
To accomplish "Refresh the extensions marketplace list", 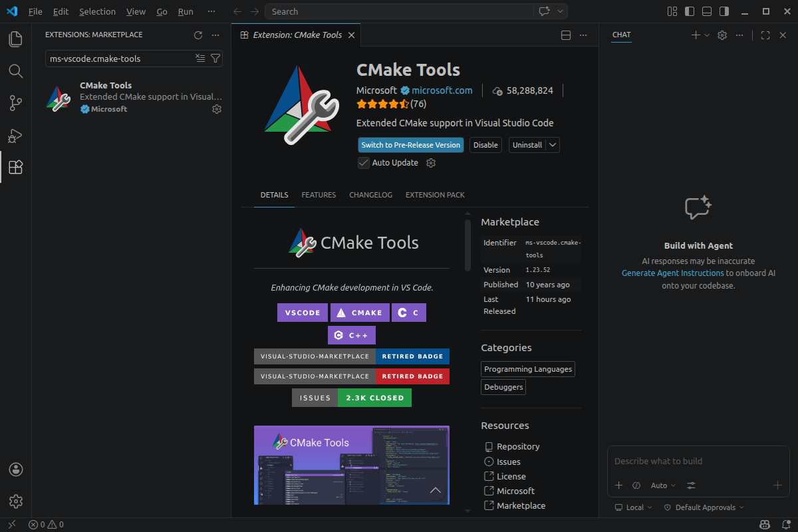I will click(198, 35).
